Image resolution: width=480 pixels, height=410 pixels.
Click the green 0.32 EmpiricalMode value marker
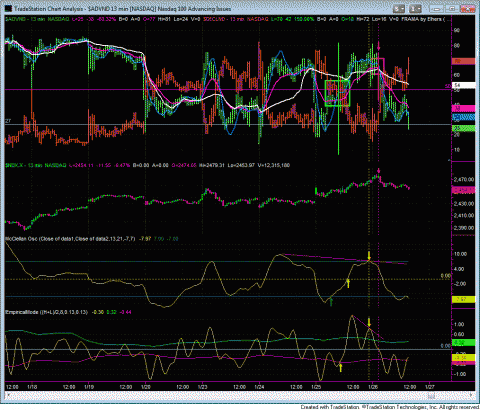[x=463, y=342]
